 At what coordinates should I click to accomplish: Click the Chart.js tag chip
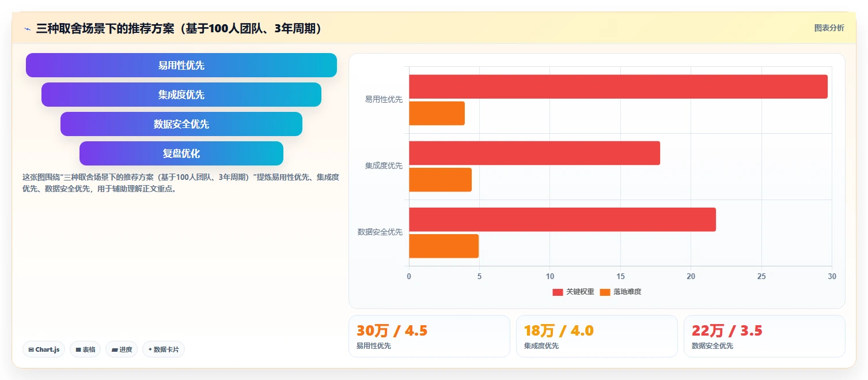44,349
